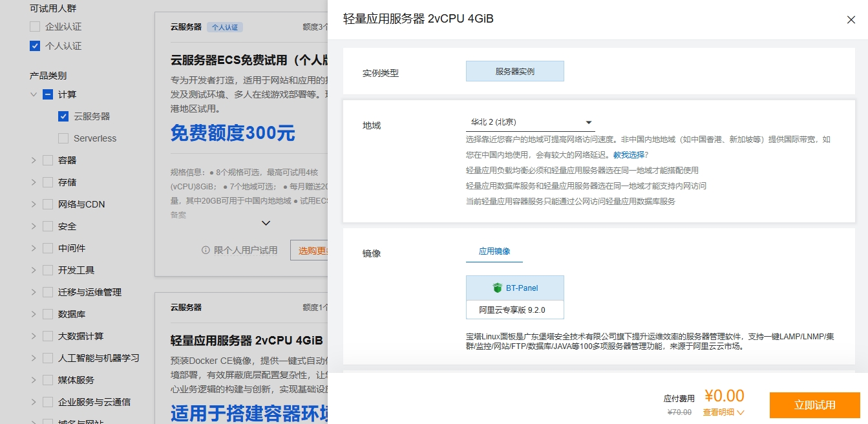Select 服务器实例 instance type
868x424 pixels.
515,71
